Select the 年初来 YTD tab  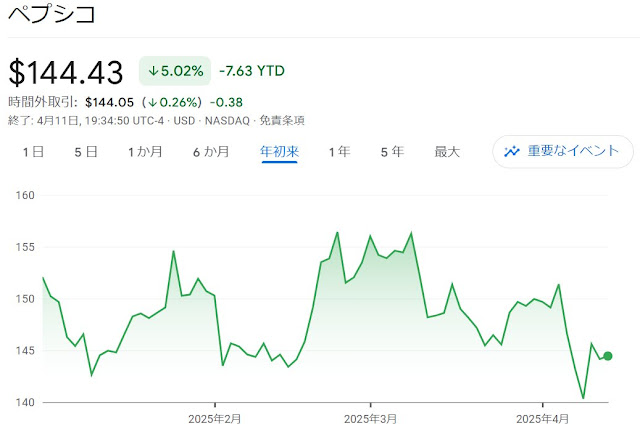pos(280,152)
